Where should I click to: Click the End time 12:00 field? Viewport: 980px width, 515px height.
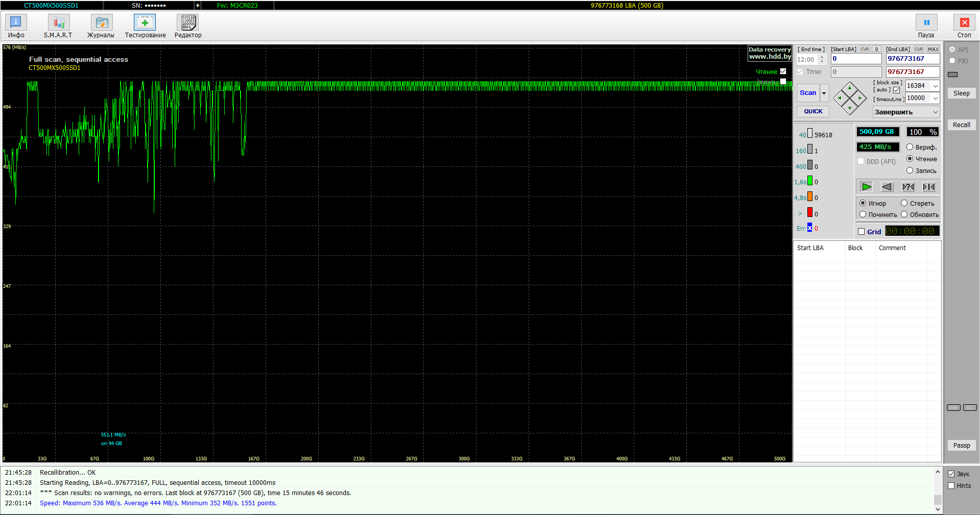pos(807,60)
